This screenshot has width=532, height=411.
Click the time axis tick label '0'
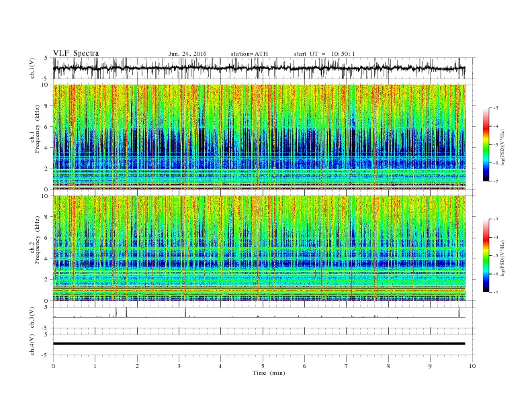click(53, 366)
